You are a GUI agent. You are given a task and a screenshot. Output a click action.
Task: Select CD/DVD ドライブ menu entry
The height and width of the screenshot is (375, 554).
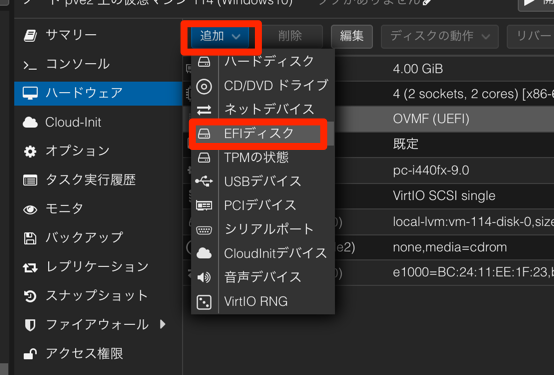263,86
